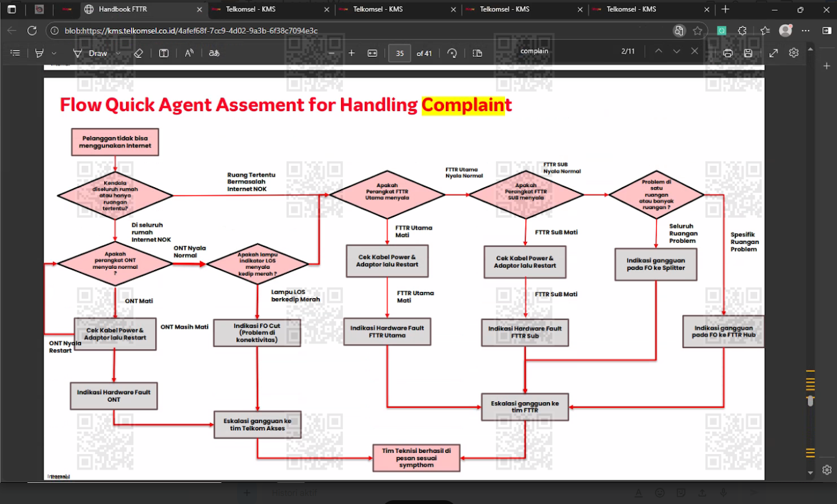Image resolution: width=837 pixels, height=504 pixels.
Task: Print the PDF document
Action: pyautogui.click(x=728, y=53)
